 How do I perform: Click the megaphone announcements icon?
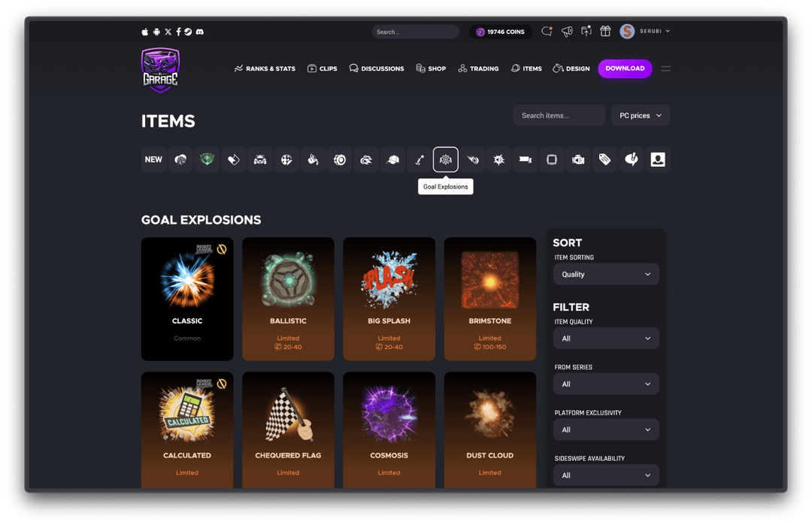[567, 32]
